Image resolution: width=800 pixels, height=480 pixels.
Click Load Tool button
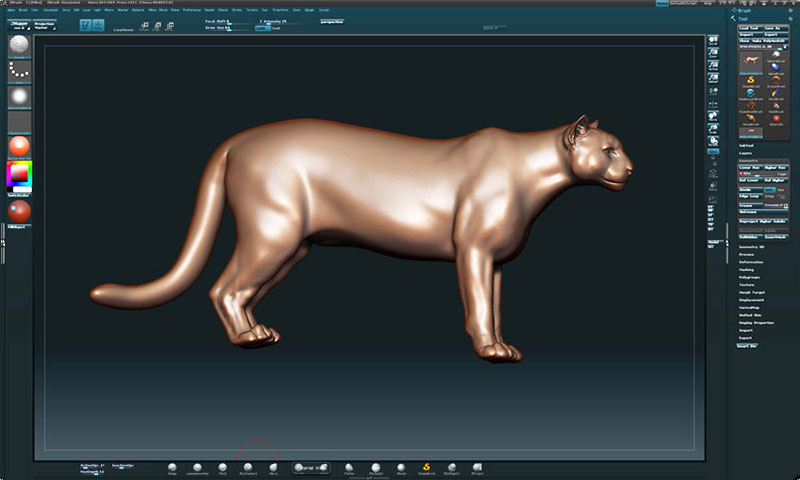750,28
